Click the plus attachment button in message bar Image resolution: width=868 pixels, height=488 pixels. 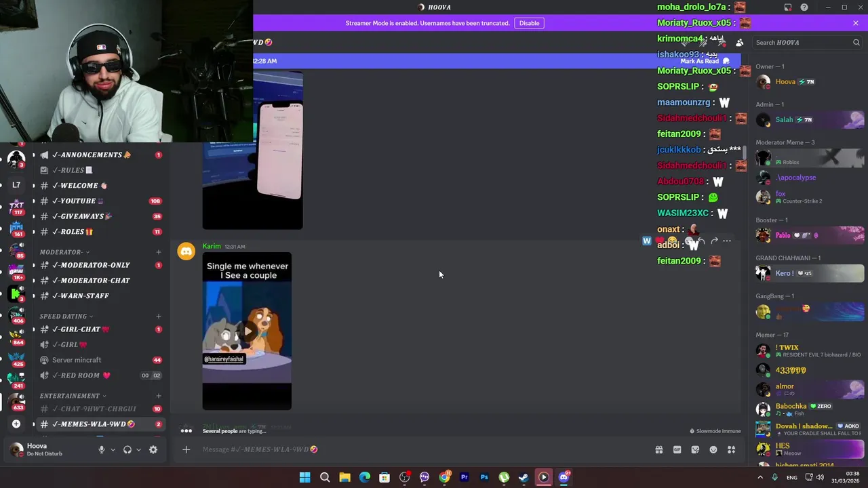tap(186, 449)
